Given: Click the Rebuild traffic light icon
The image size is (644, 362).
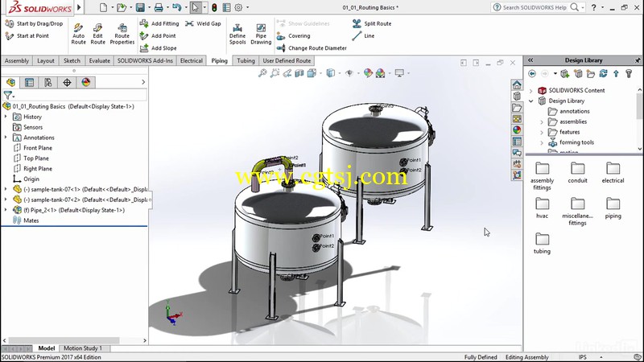Looking at the screenshot, I should pyautogui.click(x=214, y=7).
